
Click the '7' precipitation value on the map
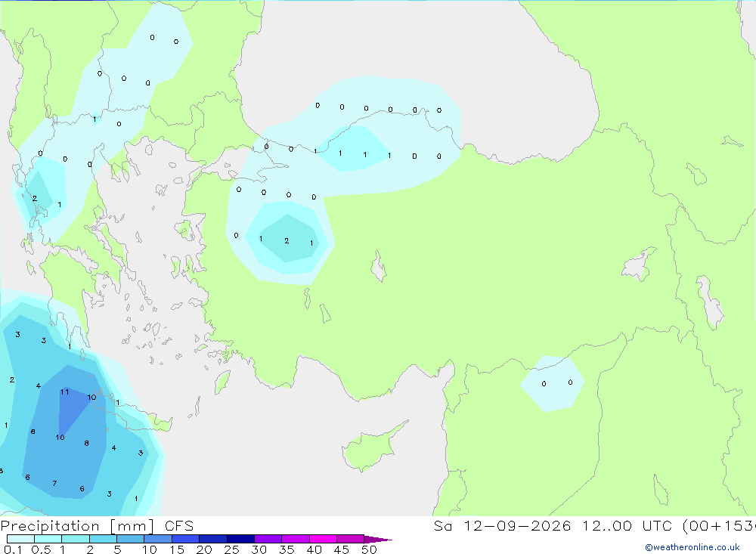[x=54, y=483]
